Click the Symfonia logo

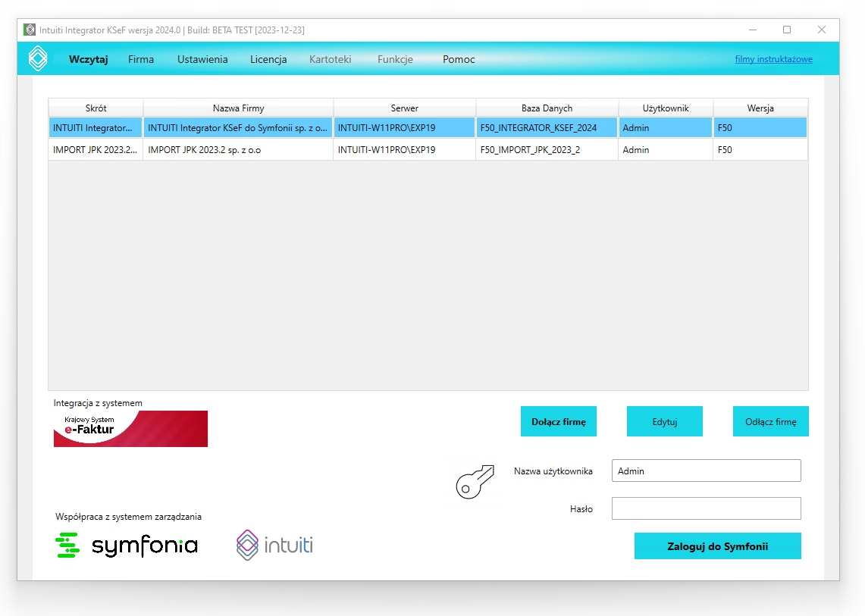click(x=127, y=546)
